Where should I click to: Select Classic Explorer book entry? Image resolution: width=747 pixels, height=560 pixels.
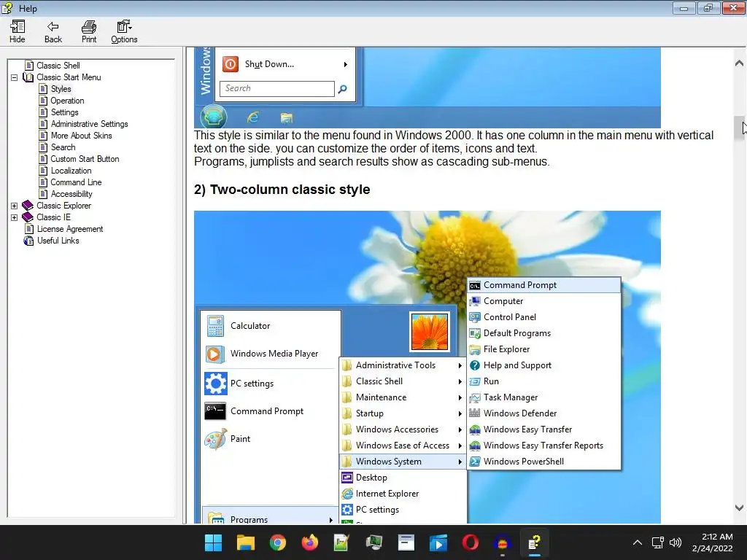click(x=64, y=206)
